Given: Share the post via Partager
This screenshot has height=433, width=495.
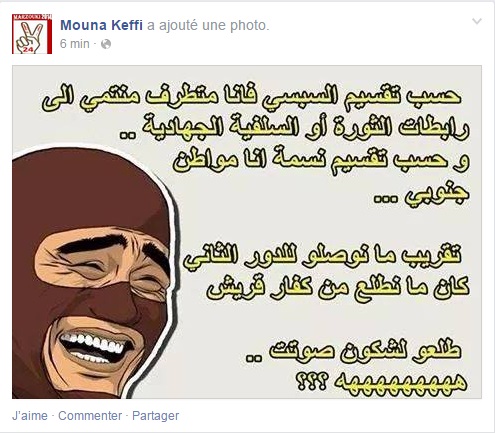Looking at the screenshot, I should 156,416.
